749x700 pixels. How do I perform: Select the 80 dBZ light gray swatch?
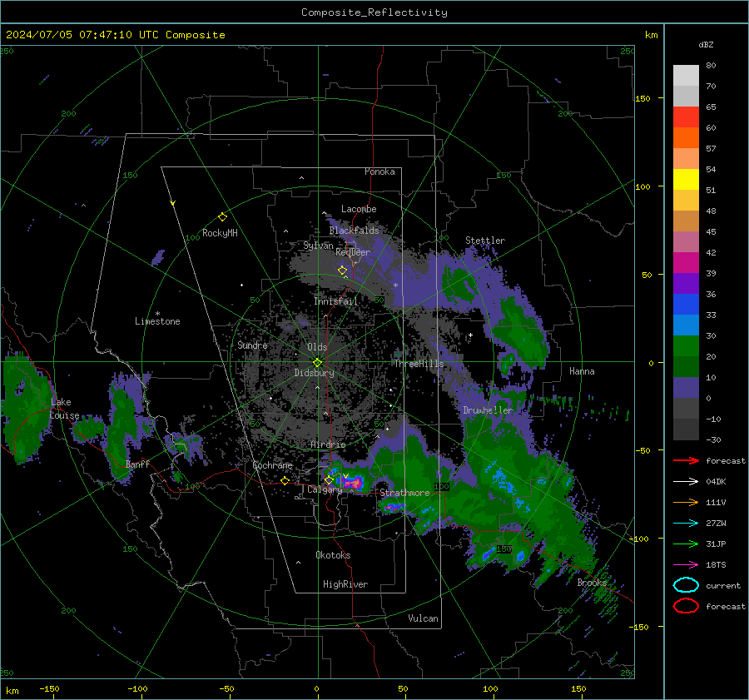click(686, 76)
